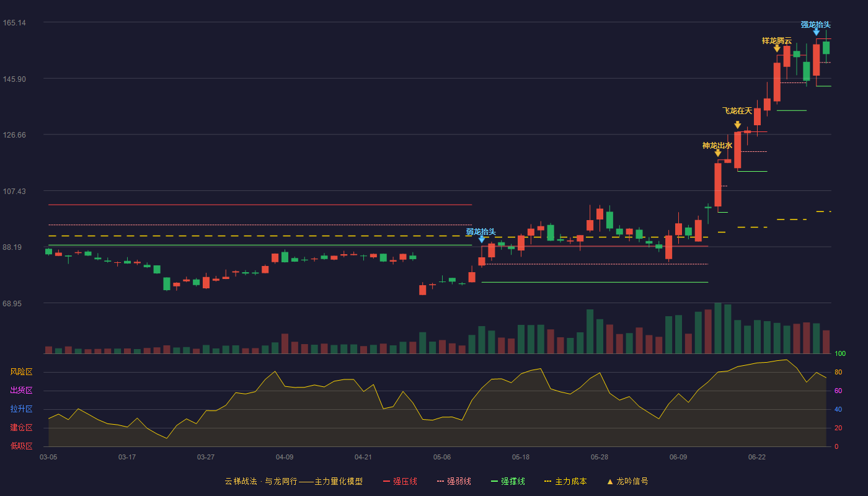868x496 pixels.
Task: Toggle the 强撑线 legend entry
Action: coord(508,481)
